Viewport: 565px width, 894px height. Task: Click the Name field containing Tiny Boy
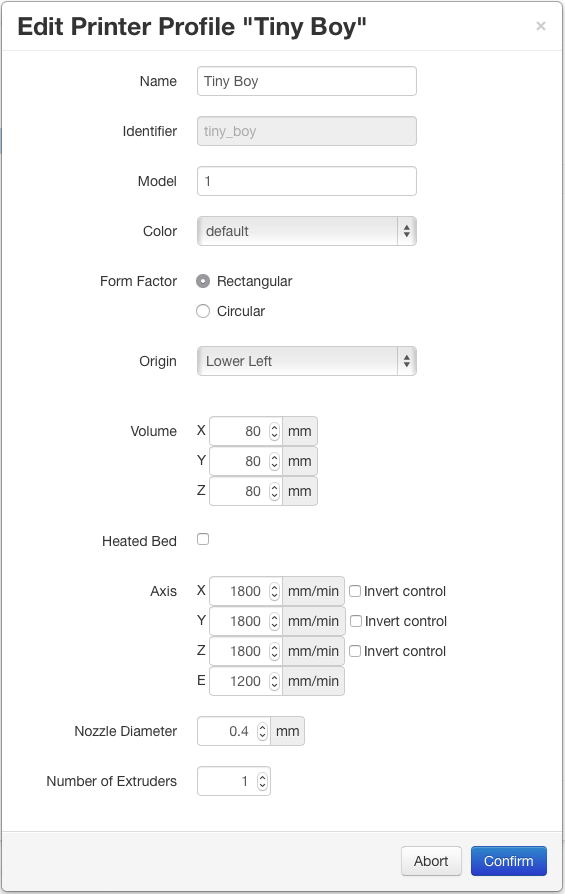coord(307,81)
